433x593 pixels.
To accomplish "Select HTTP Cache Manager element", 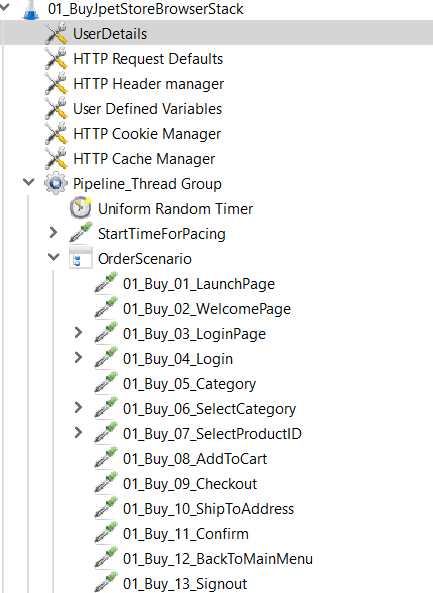I will point(144,159).
